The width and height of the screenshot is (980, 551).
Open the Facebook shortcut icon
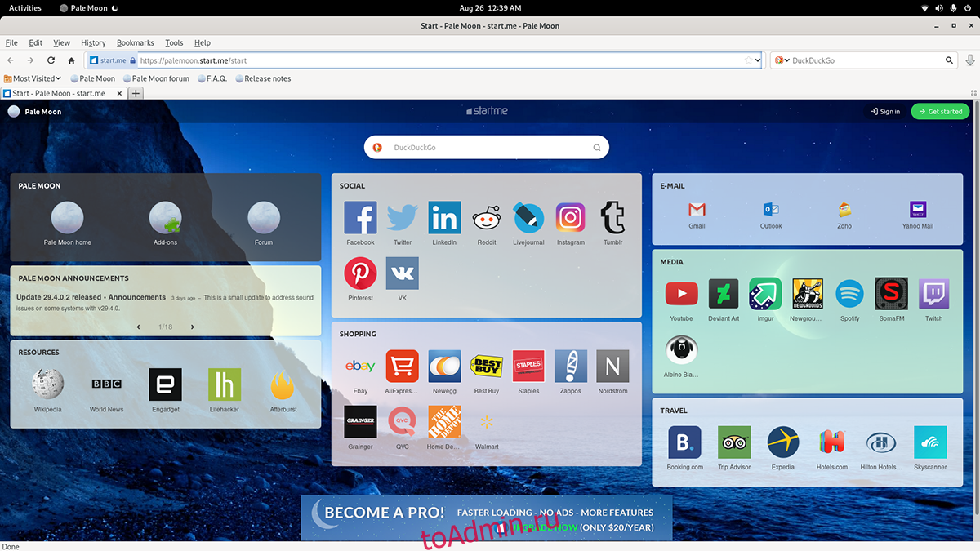360,218
